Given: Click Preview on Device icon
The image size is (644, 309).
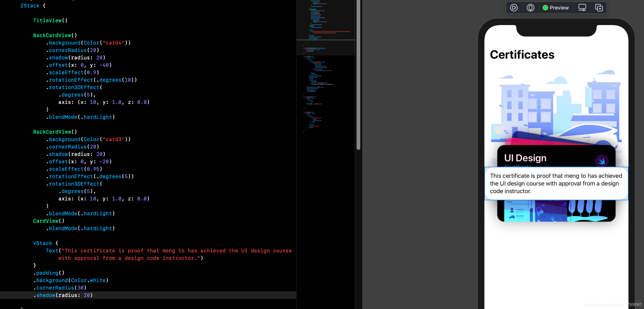Looking at the screenshot, I should point(530,8).
